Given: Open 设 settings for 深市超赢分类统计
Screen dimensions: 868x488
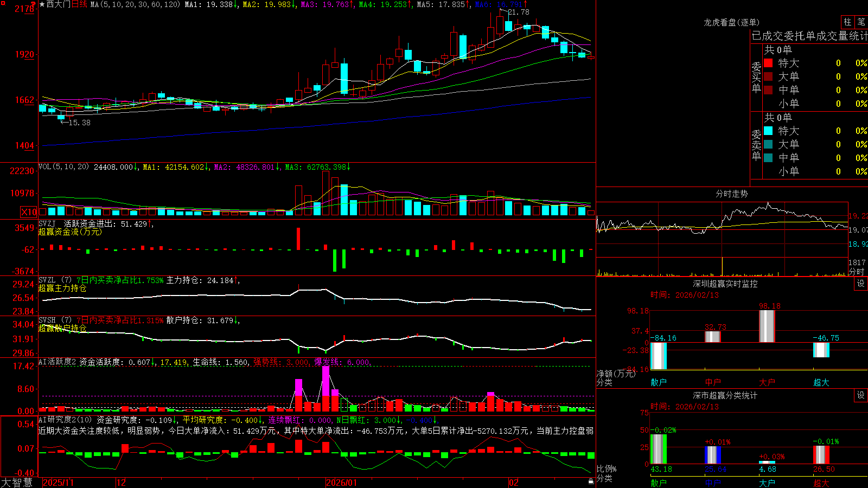Looking at the screenshot, I should 860,395.
